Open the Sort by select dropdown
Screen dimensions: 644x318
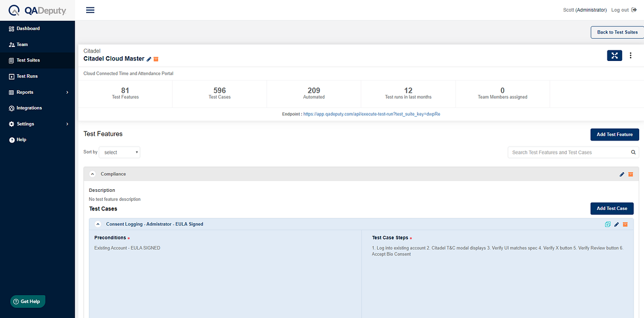120,152
